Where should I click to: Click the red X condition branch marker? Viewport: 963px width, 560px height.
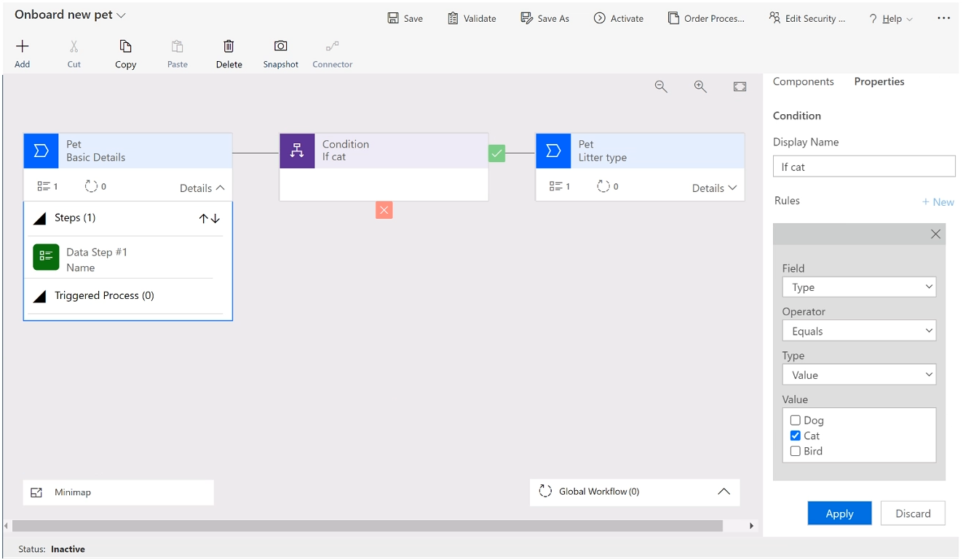point(384,210)
